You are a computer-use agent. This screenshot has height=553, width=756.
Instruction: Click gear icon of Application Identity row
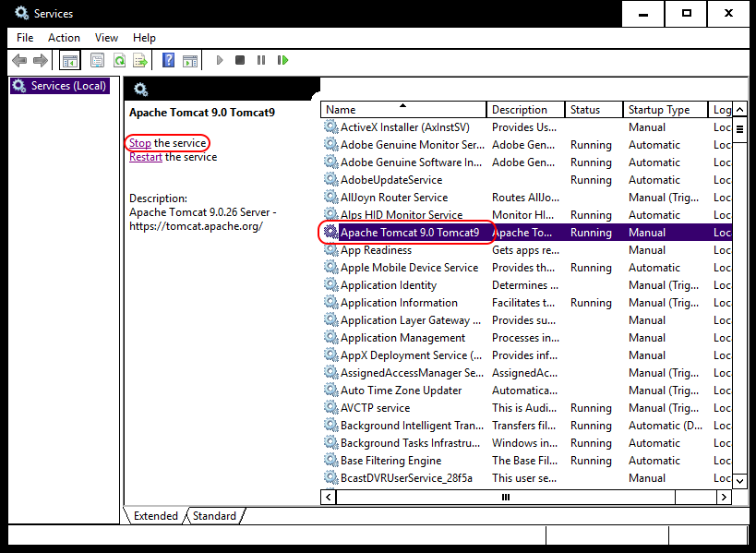(330, 285)
